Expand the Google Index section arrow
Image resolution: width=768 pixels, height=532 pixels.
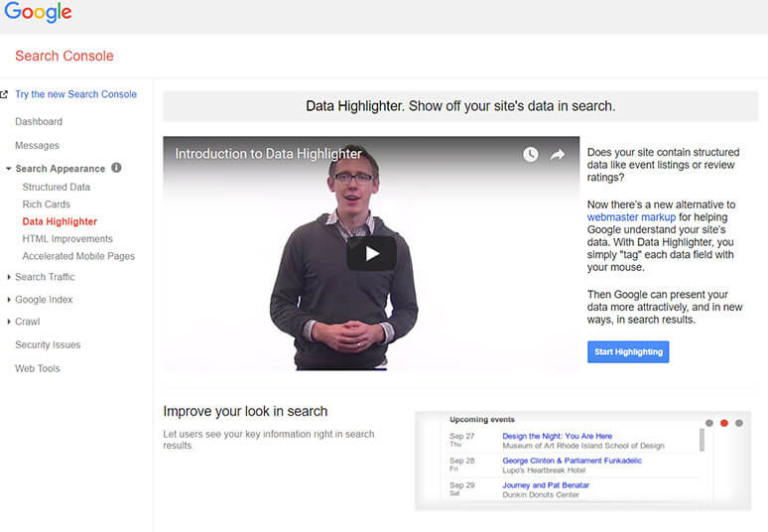point(9,300)
